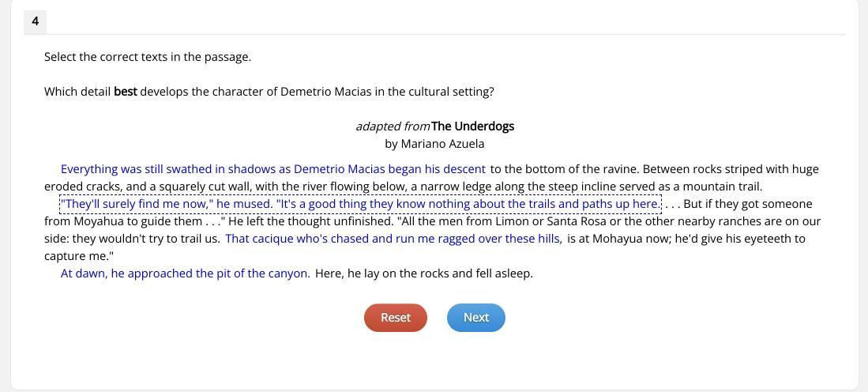Select the 'That cacique who's chased' phrase
868x392 pixels.
point(393,239)
